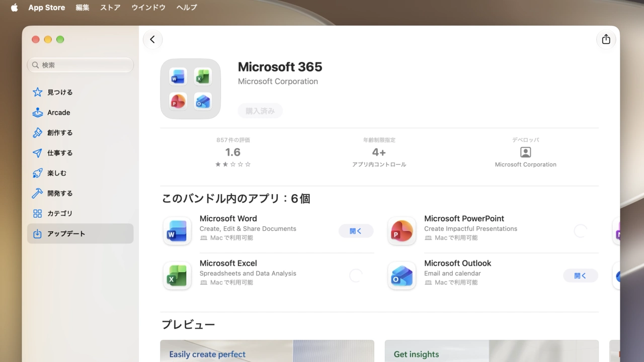Open the 'Easily create perfect' preview thumbnail
Viewport: 644px width, 362px height.
(267, 351)
